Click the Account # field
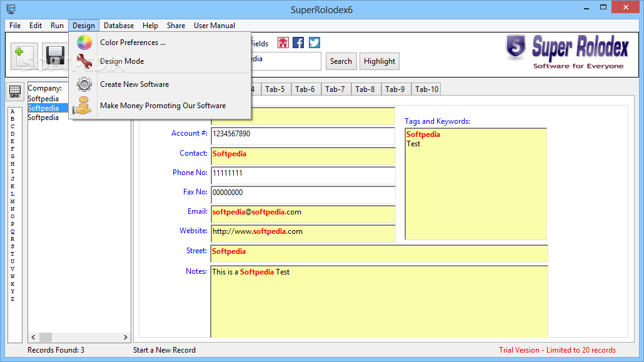The image size is (644, 362). click(x=303, y=136)
